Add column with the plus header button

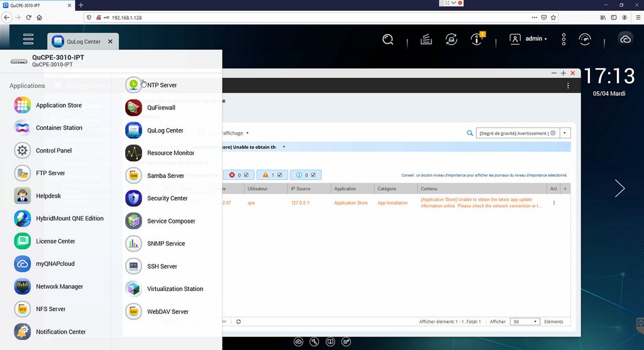click(x=565, y=189)
